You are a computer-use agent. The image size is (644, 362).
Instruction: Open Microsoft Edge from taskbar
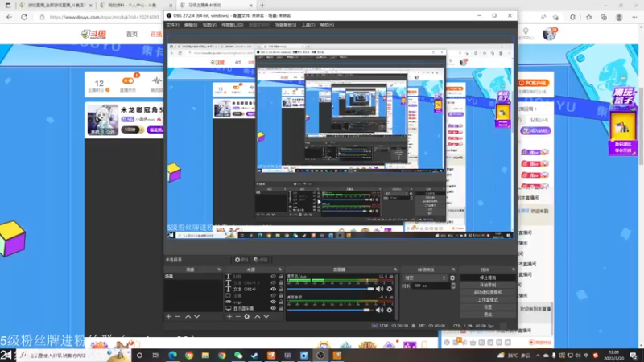tap(172, 356)
